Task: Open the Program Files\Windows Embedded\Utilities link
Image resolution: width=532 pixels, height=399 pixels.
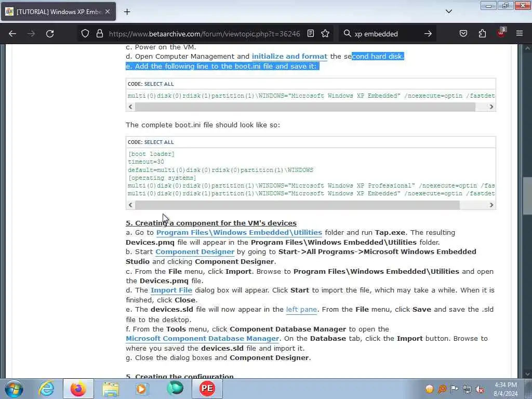Action: point(239,233)
